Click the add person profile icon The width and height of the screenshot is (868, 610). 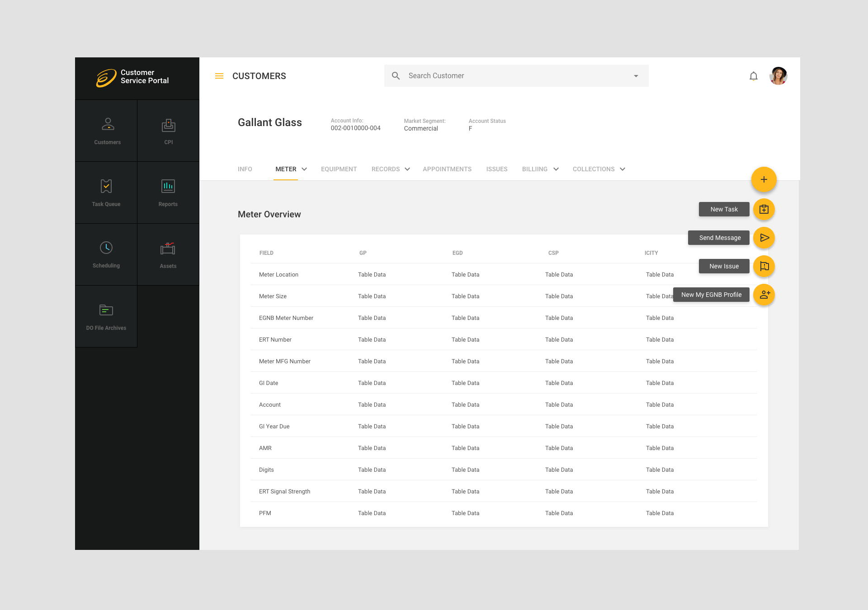[764, 295]
